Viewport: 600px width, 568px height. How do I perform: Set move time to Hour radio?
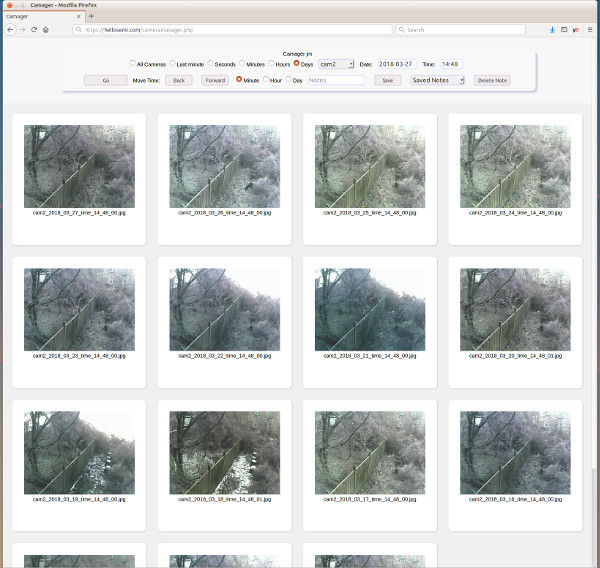[266, 79]
